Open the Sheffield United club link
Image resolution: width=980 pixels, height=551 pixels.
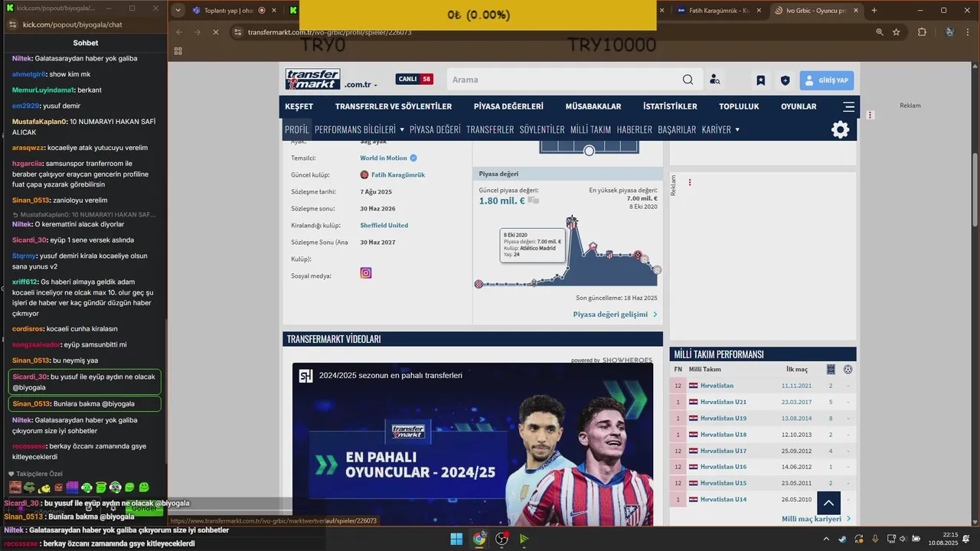384,226
